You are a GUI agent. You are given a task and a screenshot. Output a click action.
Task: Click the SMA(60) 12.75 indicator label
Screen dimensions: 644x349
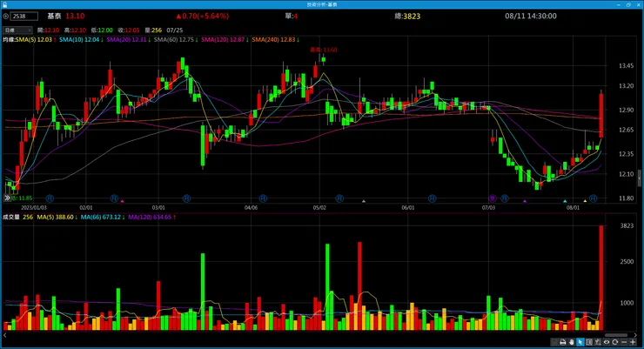(176, 39)
